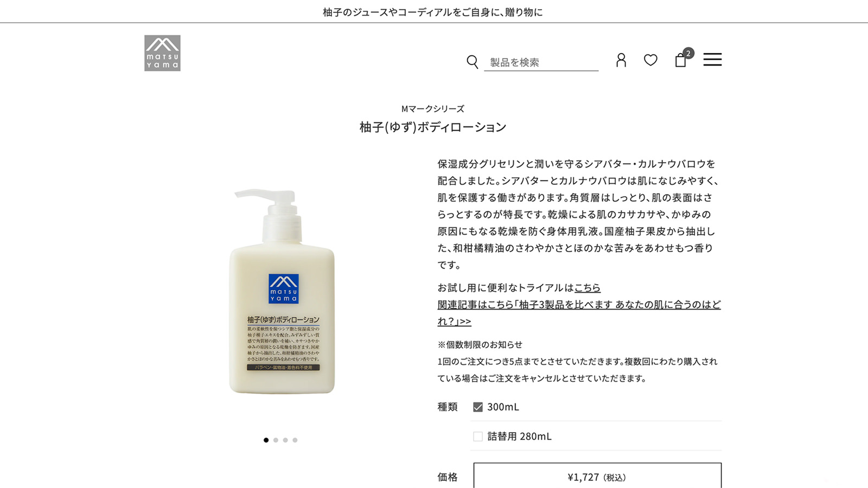Open the user account icon
Viewport: 868px width, 488px height.
click(x=621, y=60)
